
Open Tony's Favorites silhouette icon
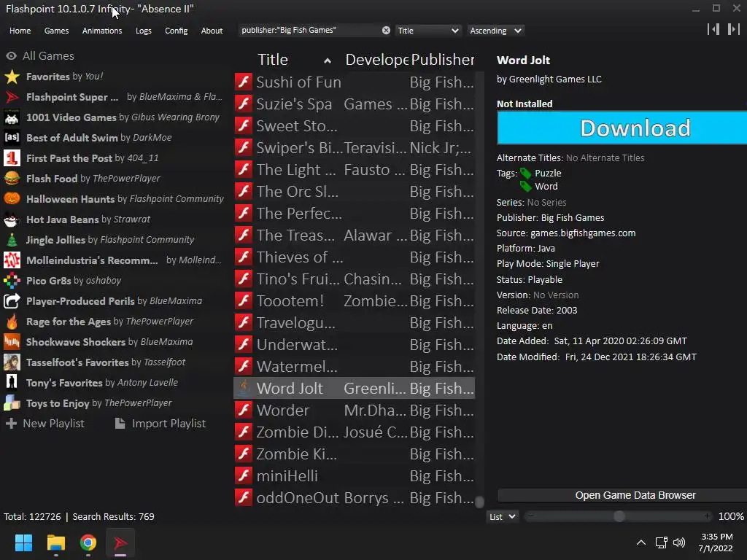click(x=12, y=382)
